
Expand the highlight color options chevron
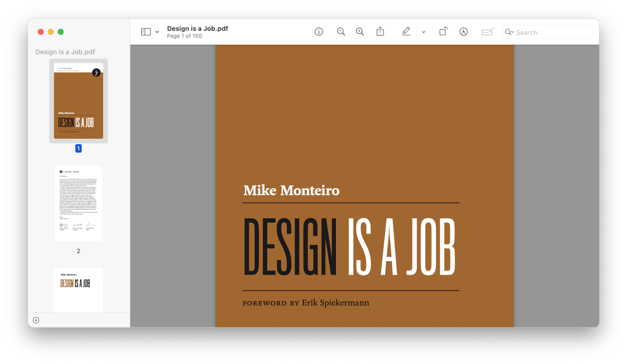pyautogui.click(x=424, y=32)
